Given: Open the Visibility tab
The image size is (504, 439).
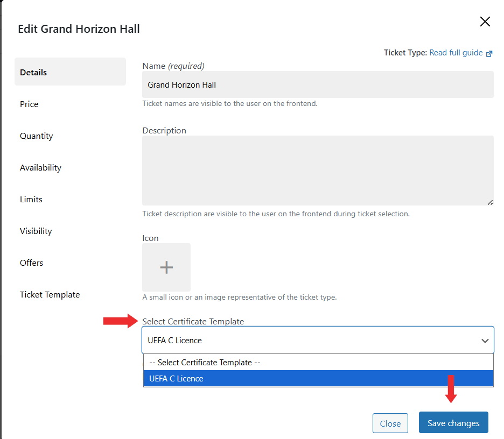Looking at the screenshot, I should [36, 231].
